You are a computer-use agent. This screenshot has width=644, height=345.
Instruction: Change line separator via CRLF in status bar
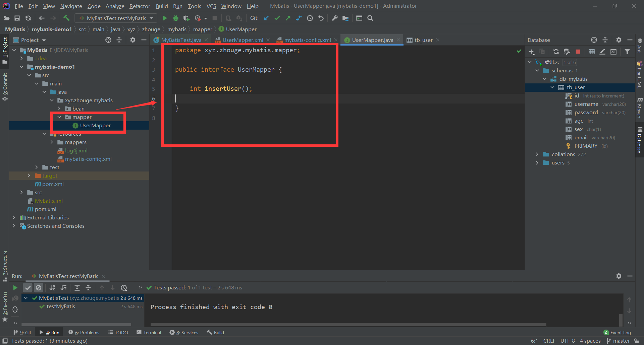coord(549,341)
